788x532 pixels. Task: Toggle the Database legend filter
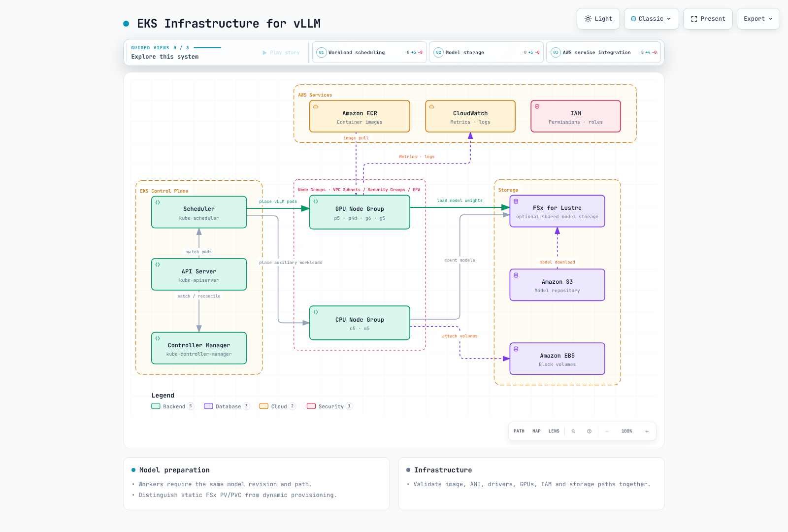pos(227,406)
